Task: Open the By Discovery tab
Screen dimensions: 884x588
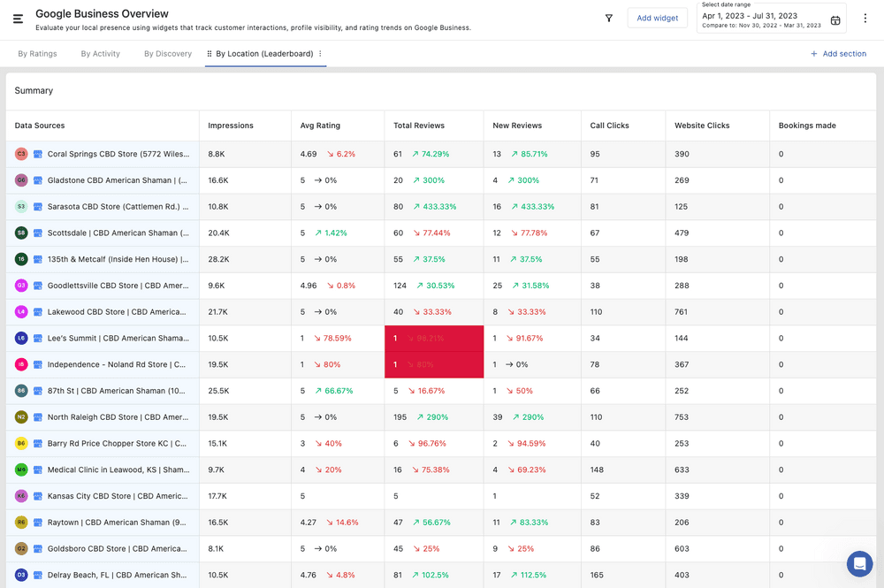Action: point(168,54)
